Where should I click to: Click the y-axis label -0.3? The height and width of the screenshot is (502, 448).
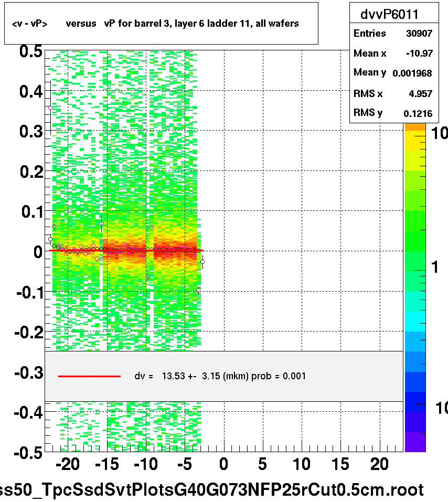(29, 372)
